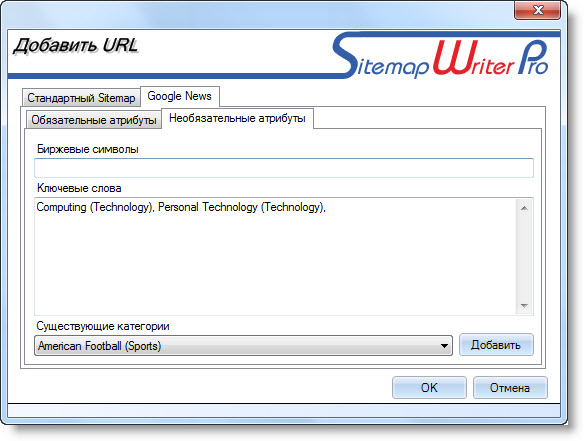
Task: Click the keywords scrollbar up arrow
Action: click(x=524, y=208)
